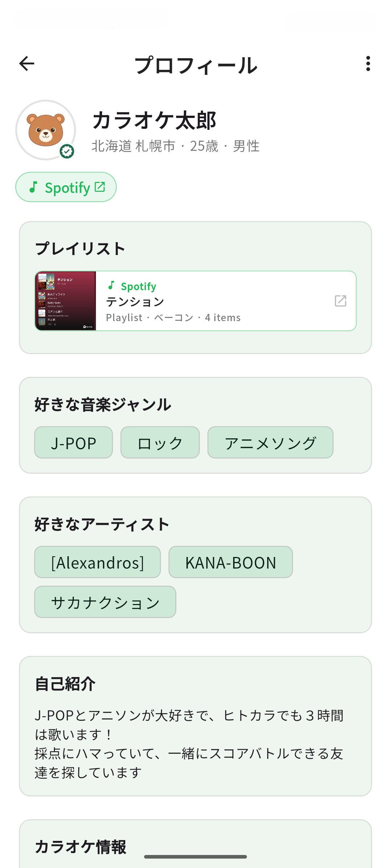
Task: Open the three-dot overflow menu
Action: (368, 64)
